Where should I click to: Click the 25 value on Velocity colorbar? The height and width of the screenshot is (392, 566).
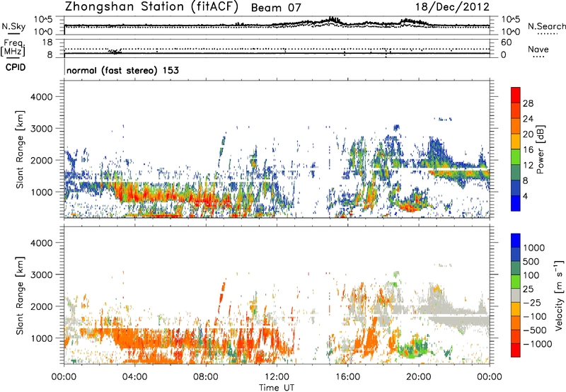tap(528, 289)
